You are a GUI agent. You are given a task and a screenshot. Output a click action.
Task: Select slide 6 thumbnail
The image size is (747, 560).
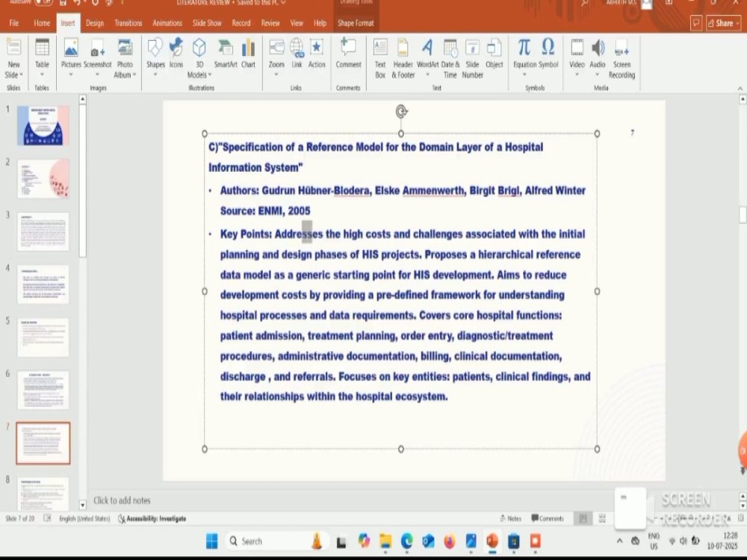coord(43,390)
